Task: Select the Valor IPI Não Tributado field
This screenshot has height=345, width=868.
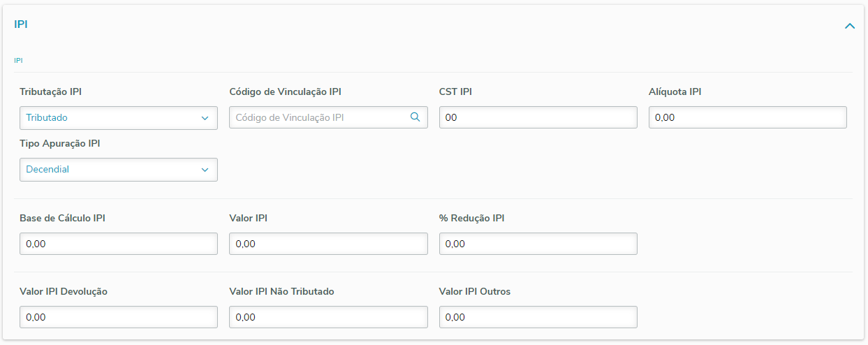Action: [328, 318]
